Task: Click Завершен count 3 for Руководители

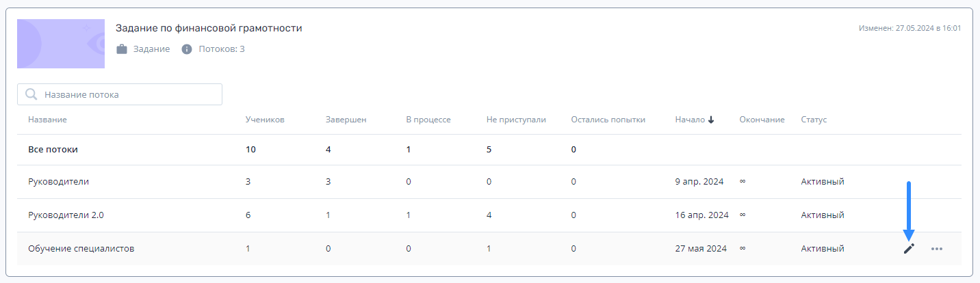Action: [x=328, y=182]
